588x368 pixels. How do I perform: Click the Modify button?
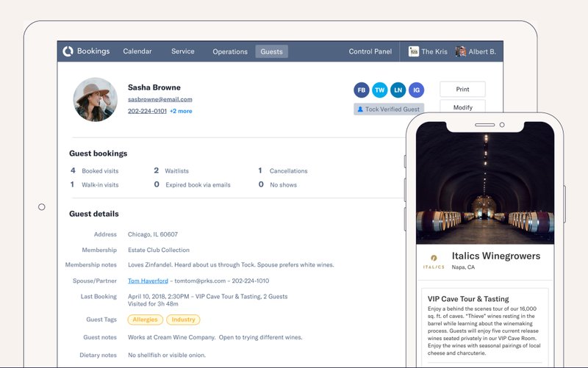click(463, 107)
